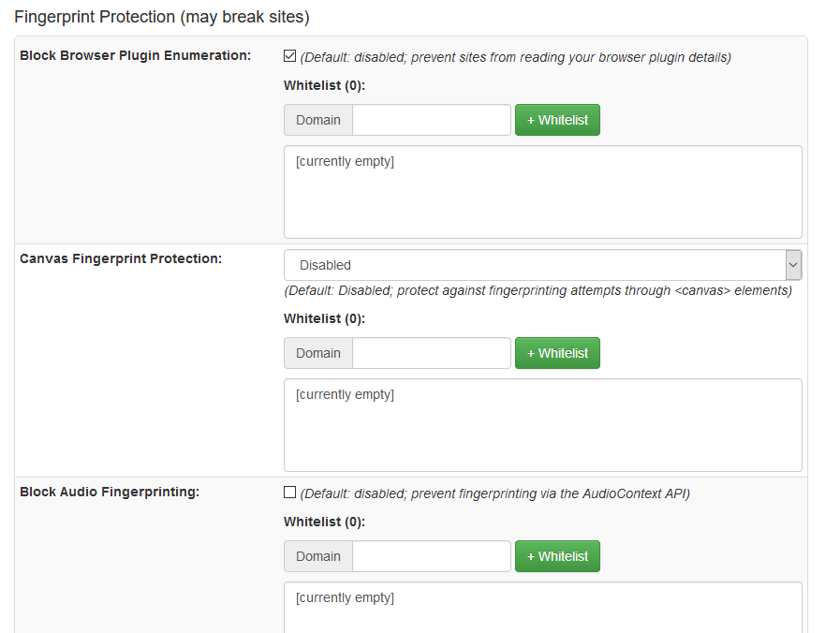Click the Block Browser Plugin Enumeration label
840x633 pixels.
pos(135,56)
